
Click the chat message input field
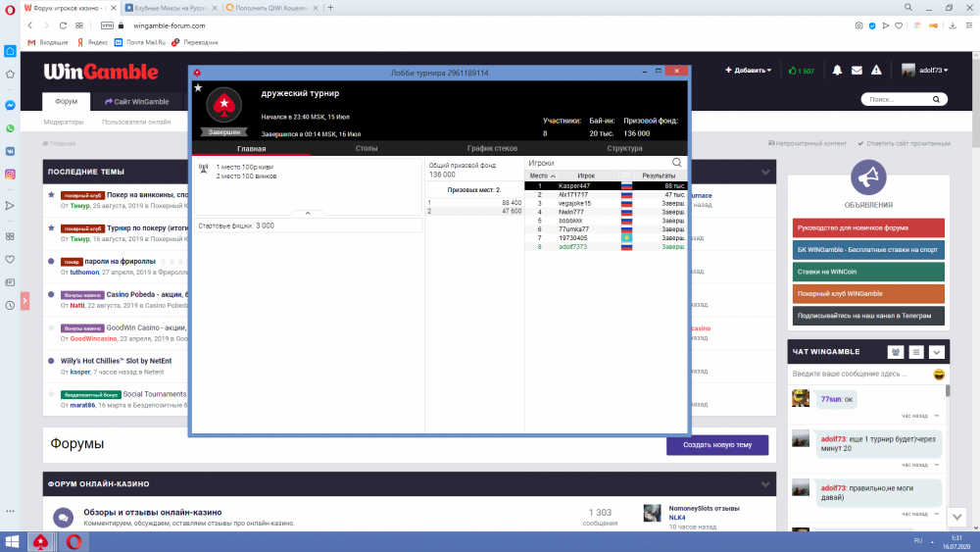tap(858, 375)
